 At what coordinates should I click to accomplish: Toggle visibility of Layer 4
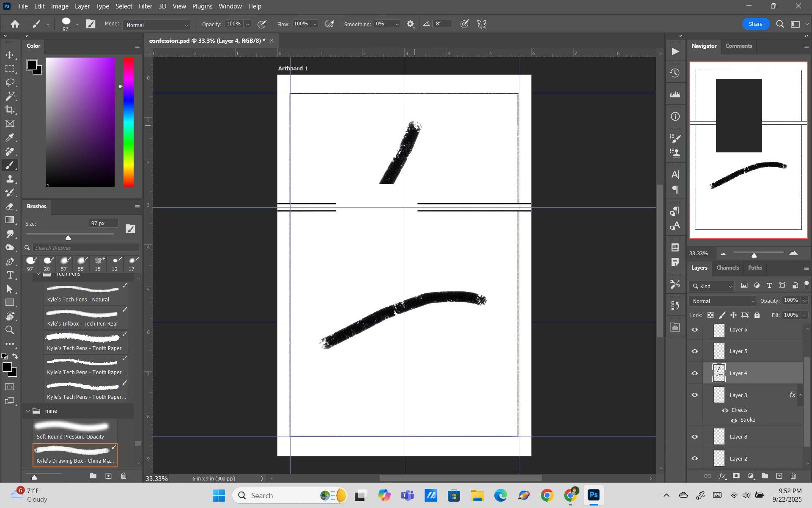695,373
